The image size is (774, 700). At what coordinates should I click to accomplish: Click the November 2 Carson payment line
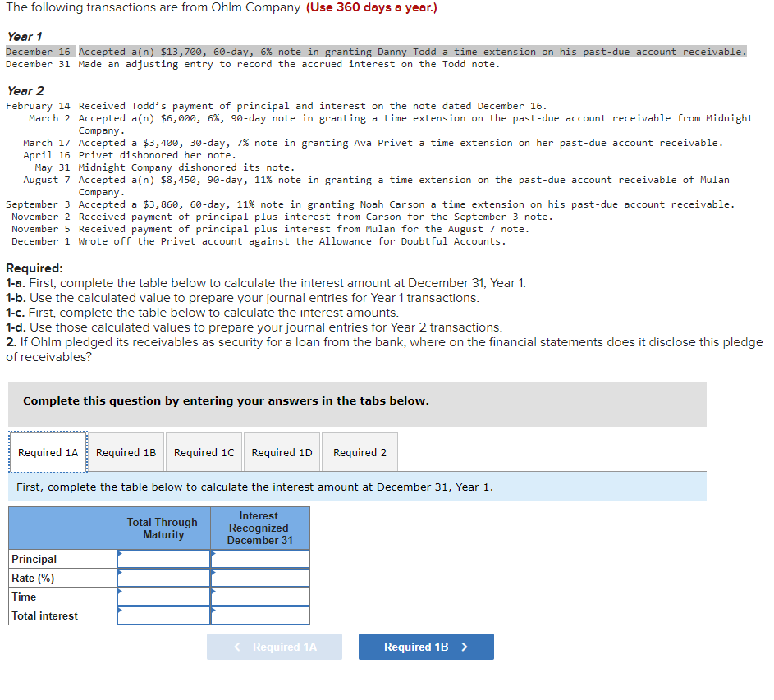tap(282, 217)
